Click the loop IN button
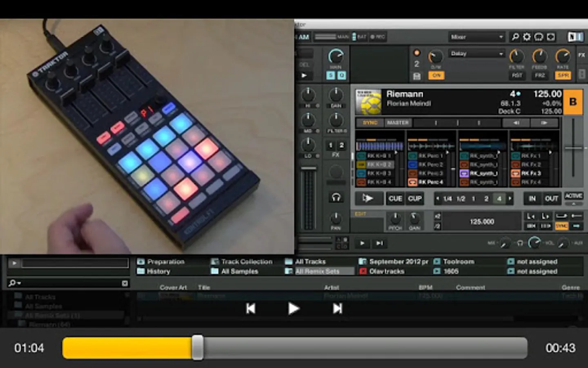 point(532,199)
